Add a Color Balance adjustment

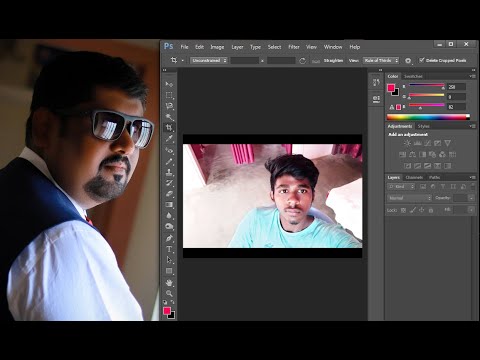coord(412,155)
